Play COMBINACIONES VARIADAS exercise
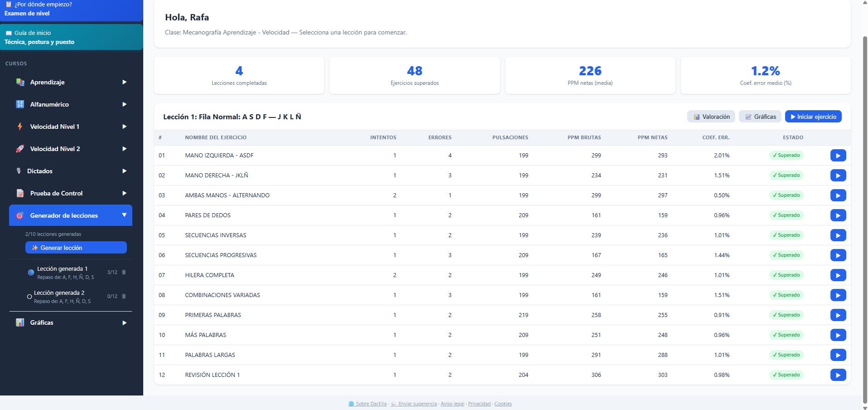868x410 pixels. click(x=838, y=295)
